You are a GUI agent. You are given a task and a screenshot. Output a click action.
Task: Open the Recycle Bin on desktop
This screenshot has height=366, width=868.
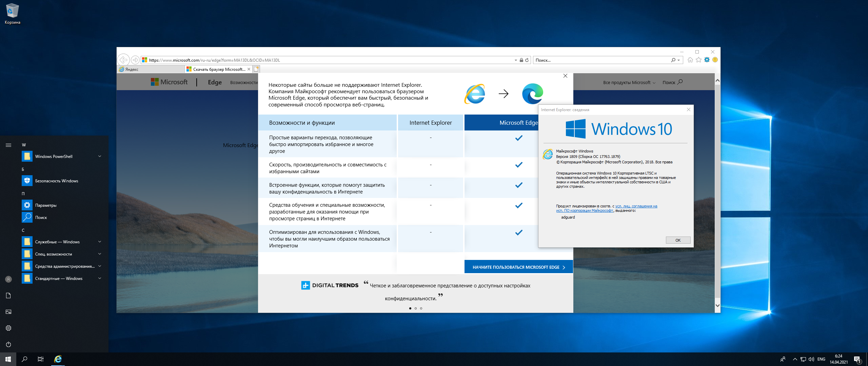(x=12, y=14)
